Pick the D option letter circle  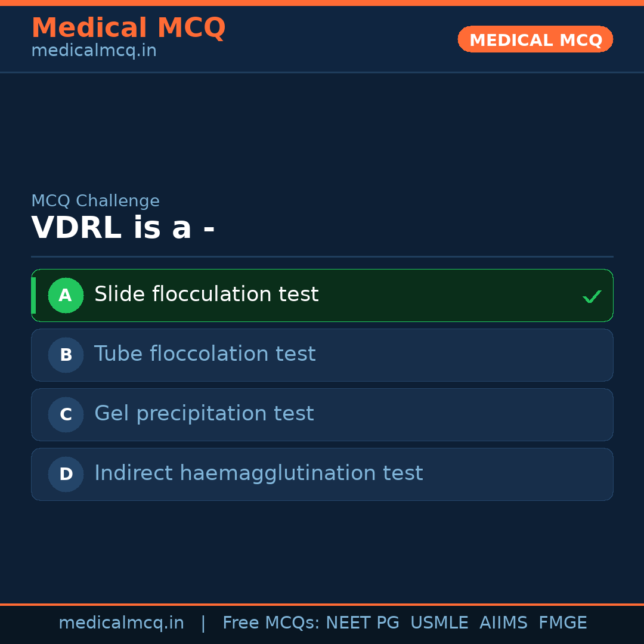pyautogui.click(x=66, y=474)
